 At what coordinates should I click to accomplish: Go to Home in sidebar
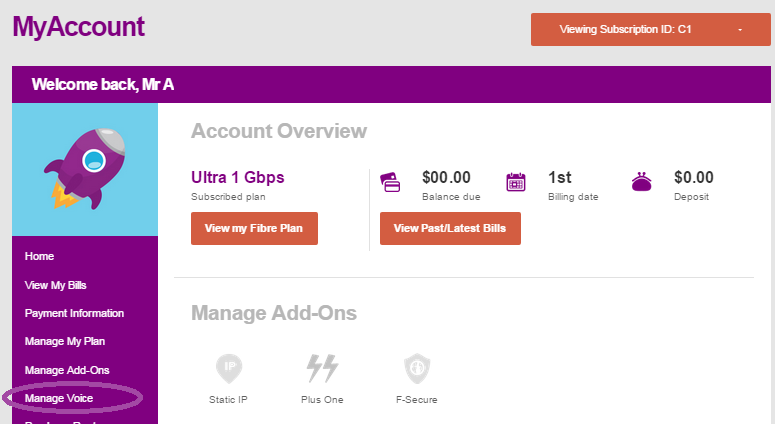(x=40, y=257)
